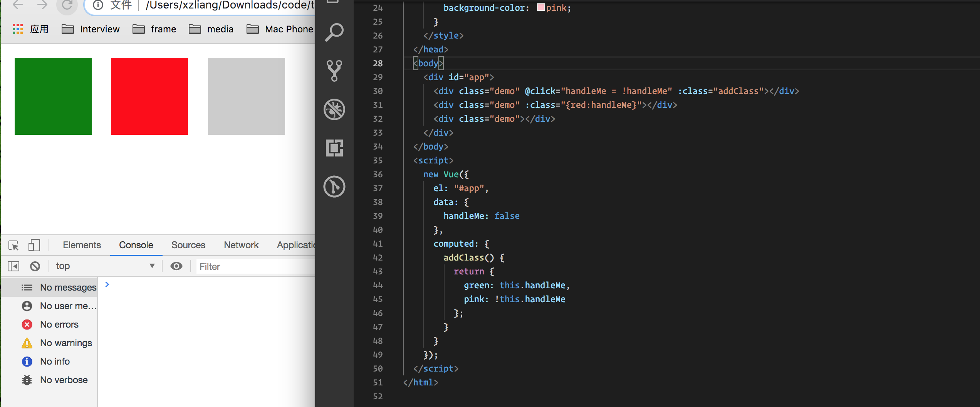Click the red demo box on page
980x407 pixels.
tap(149, 96)
